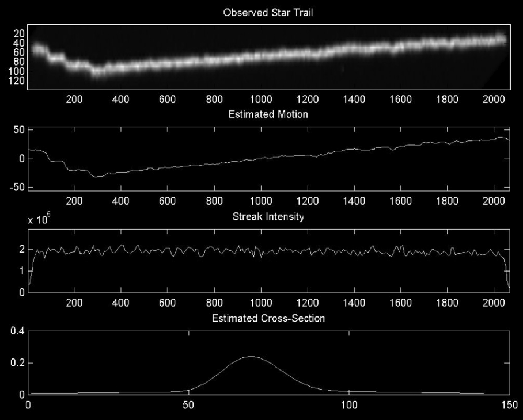Screen dimensions: 523x420
Task: Click the -50 y-axis label on the Estimated Motion plot
Action: pyautogui.click(x=16, y=188)
